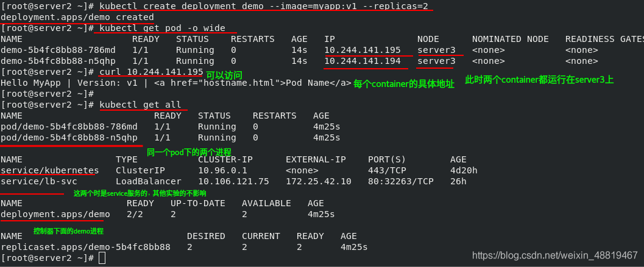Click the 'NOMINATED NODE' column header

[x=510, y=39]
